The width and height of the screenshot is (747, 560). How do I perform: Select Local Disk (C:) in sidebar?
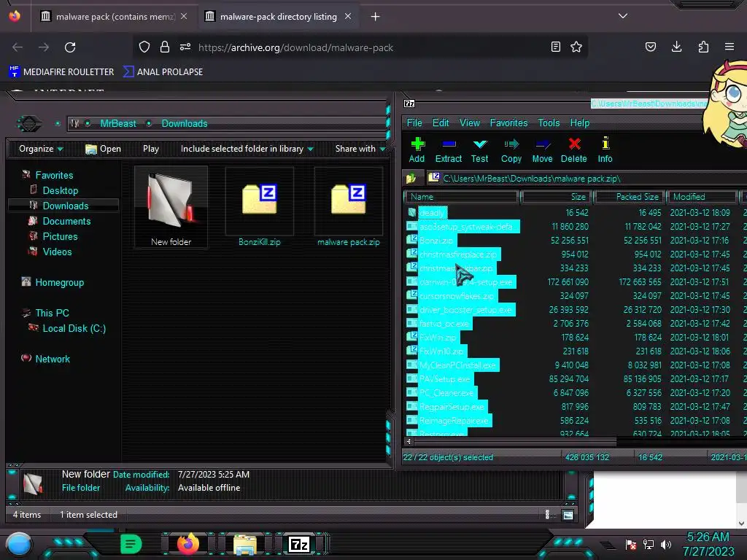(74, 329)
